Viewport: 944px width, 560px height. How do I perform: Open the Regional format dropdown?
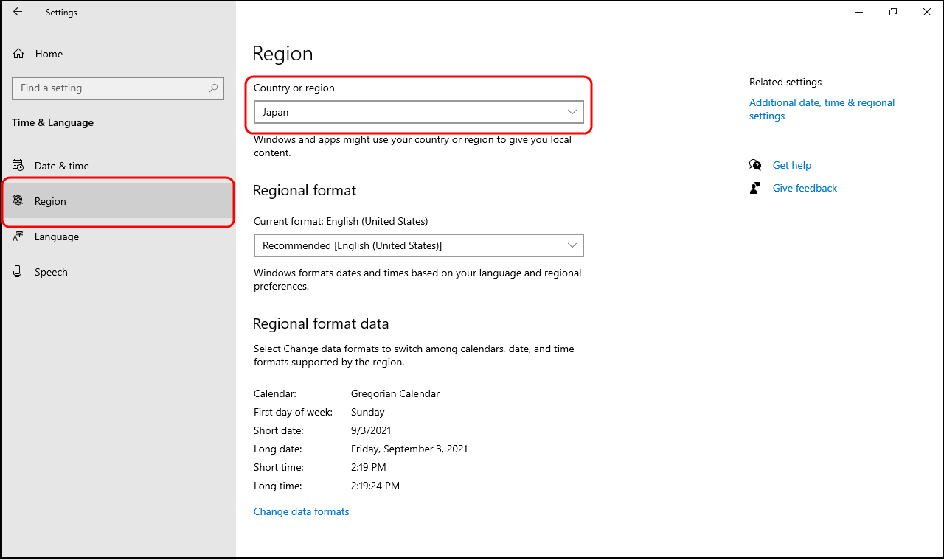pos(418,245)
